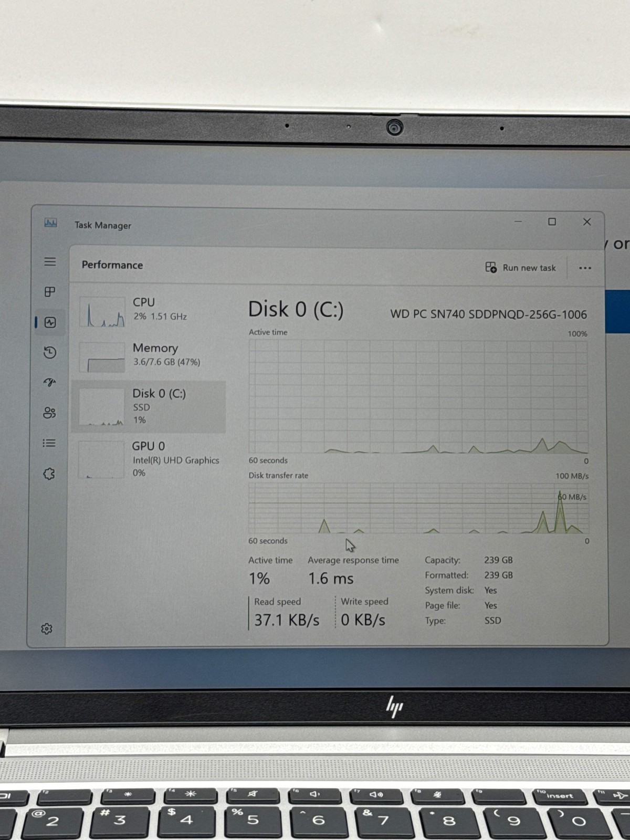This screenshot has height=840, width=630.
Task: Click Run new task button
Action: pos(521,268)
